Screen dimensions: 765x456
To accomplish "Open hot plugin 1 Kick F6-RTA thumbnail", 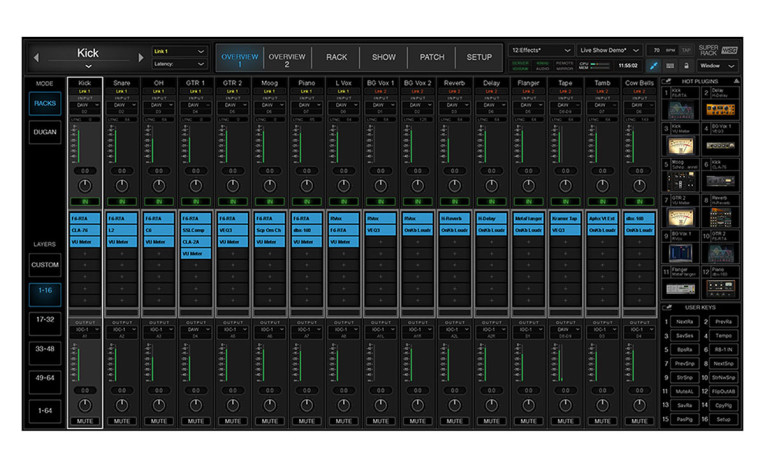I will [x=681, y=110].
